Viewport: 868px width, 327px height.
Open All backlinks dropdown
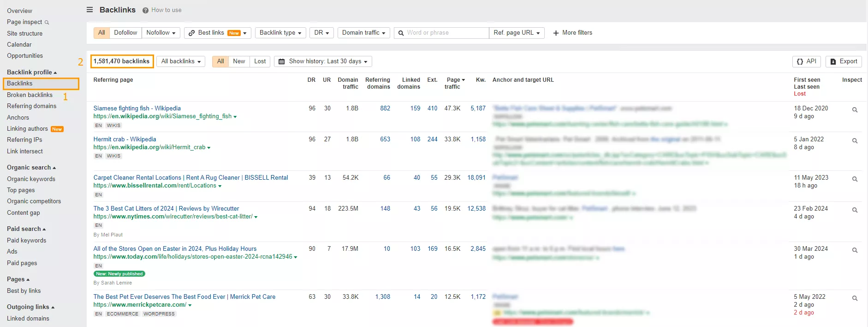pos(181,61)
